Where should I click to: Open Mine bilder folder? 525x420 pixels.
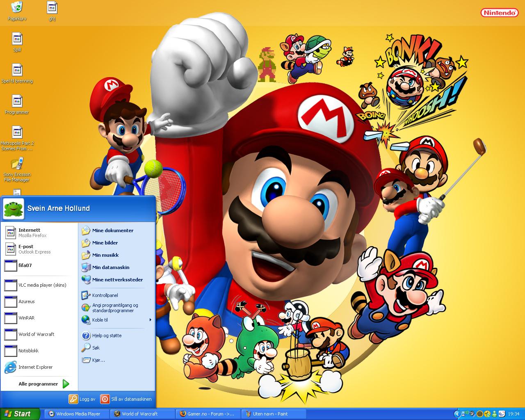(116, 243)
